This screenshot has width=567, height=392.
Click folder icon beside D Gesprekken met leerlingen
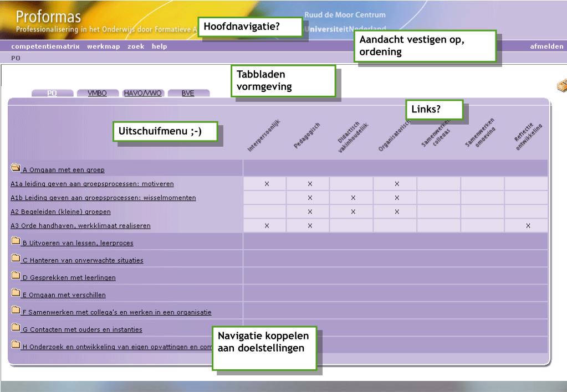[16, 275]
